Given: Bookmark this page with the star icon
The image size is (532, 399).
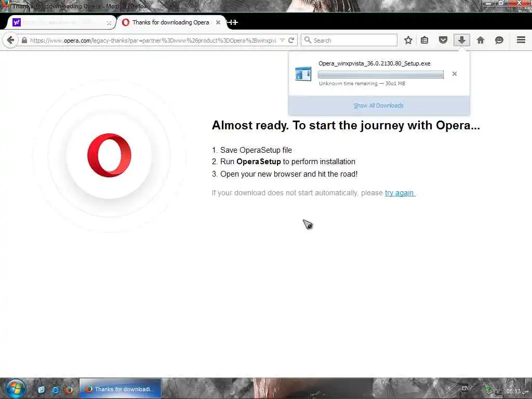Looking at the screenshot, I should 408,41.
